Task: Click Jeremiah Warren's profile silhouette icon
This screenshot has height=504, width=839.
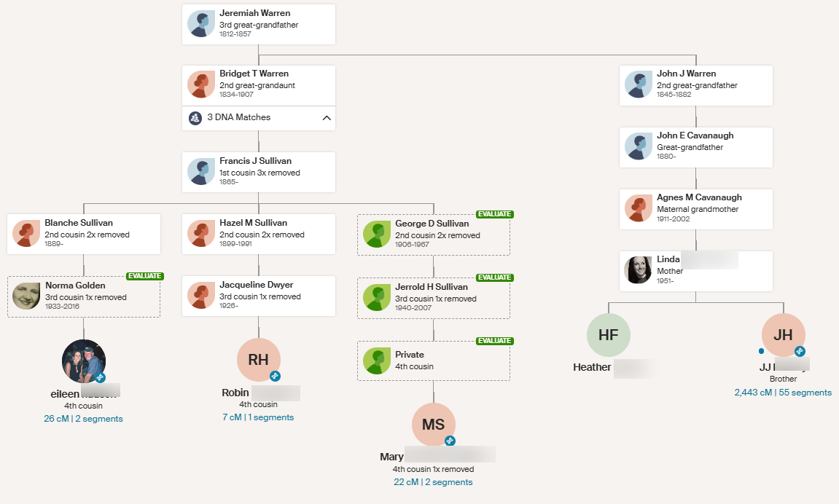Action: [200, 24]
